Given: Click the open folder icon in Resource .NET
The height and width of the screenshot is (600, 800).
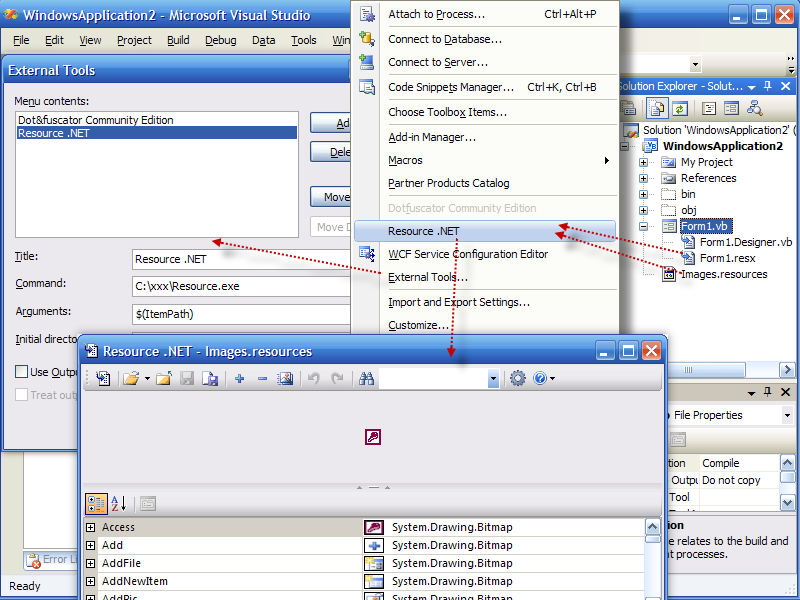Looking at the screenshot, I should (x=131, y=378).
